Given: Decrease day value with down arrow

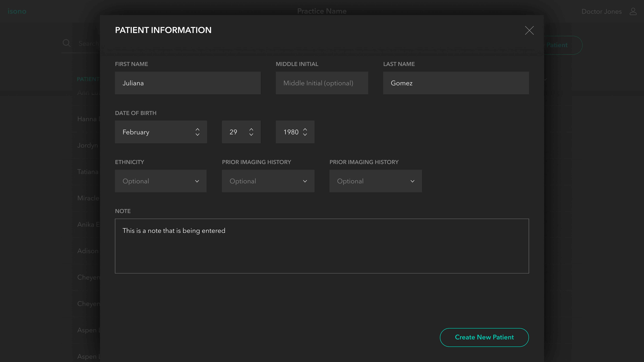Looking at the screenshot, I should (x=251, y=135).
